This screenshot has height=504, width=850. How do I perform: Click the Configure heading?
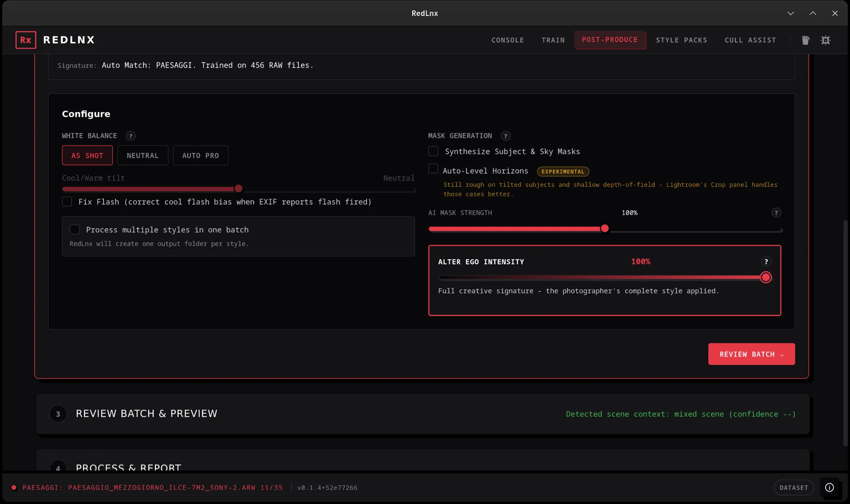click(x=86, y=114)
